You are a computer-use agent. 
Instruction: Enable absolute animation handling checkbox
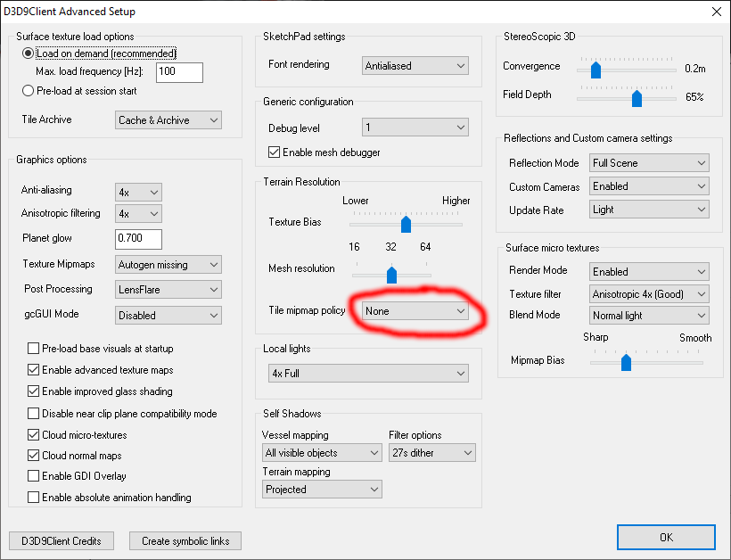(33, 498)
